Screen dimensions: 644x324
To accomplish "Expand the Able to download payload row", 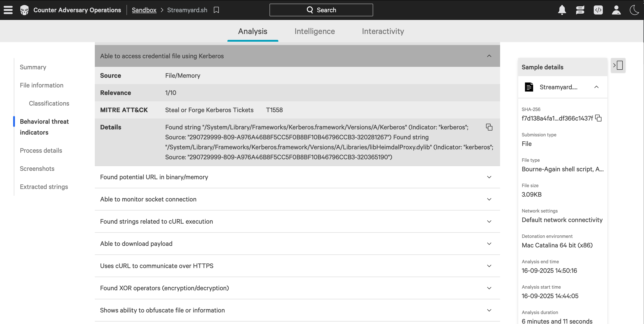I will [489, 244].
